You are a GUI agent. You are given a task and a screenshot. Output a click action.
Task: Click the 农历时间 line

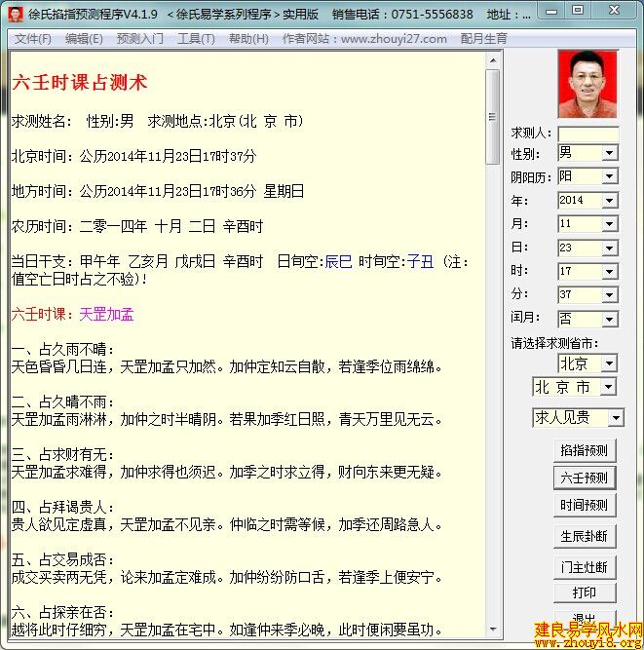pyautogui.click(x=137, y=226)
